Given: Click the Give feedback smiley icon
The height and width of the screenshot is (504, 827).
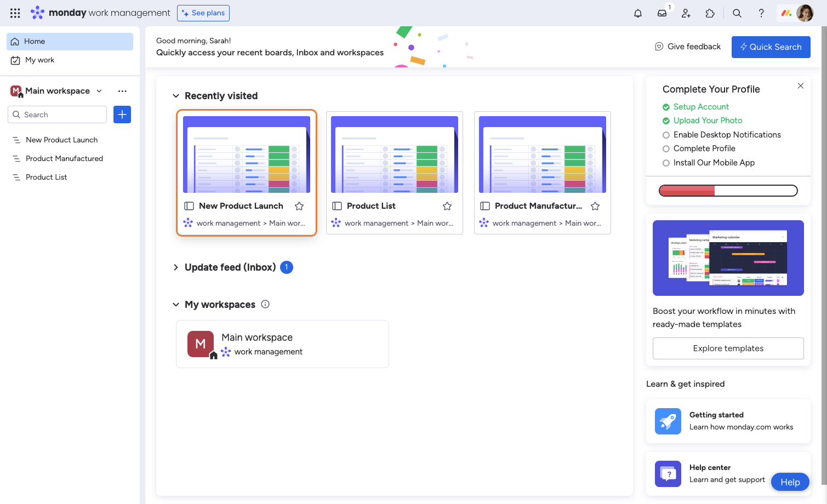Looking at the screenshot, I should click(659, 47).
